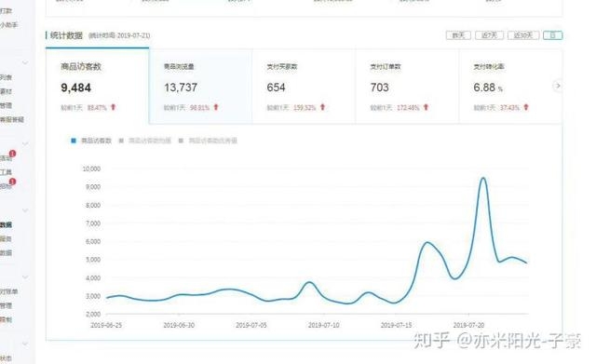This screenshot has height=364, width=596.
Task: Collapse the first sidebar section chevron
Action: tap(25, 62)
